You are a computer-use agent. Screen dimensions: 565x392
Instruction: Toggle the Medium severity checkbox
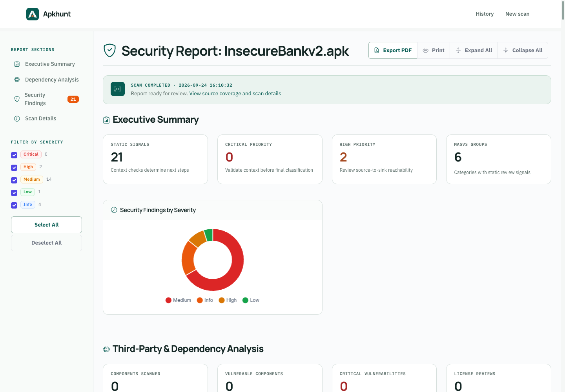[x=14, y=180]
